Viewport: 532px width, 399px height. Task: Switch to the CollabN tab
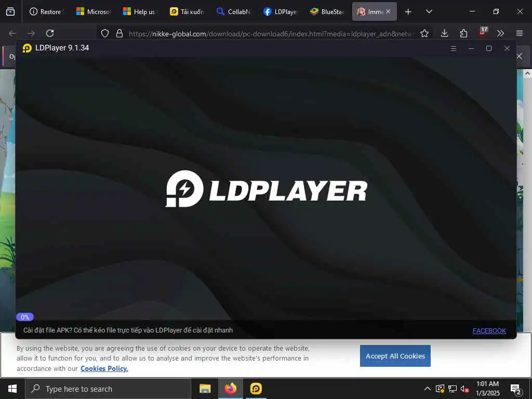233,11
